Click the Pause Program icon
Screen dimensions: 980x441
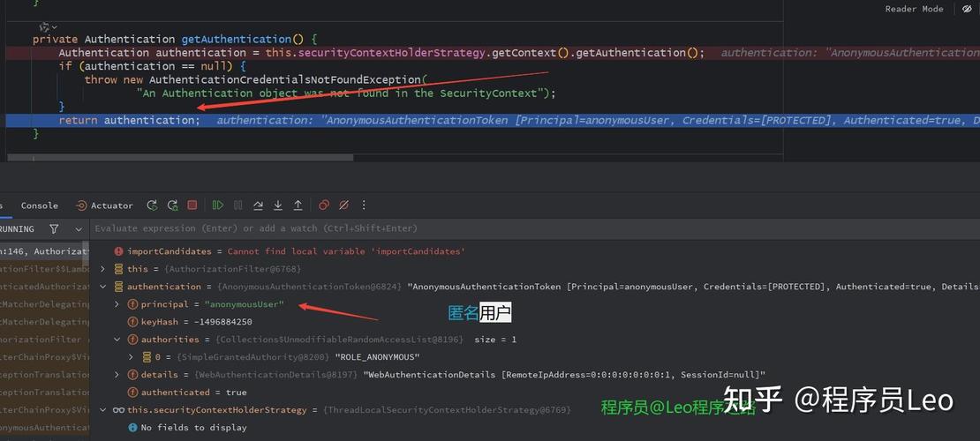[238, 205]
